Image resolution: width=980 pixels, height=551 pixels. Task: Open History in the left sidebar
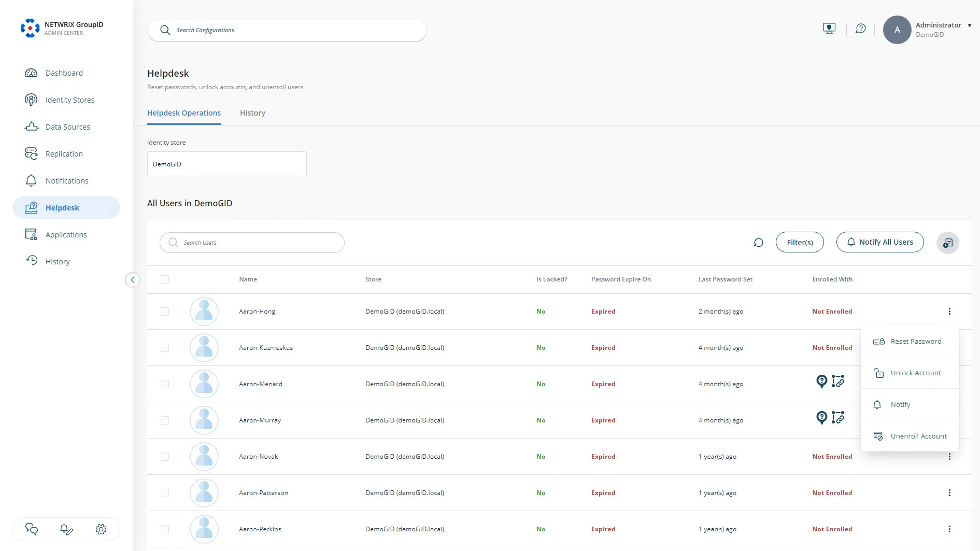(66, 262)
